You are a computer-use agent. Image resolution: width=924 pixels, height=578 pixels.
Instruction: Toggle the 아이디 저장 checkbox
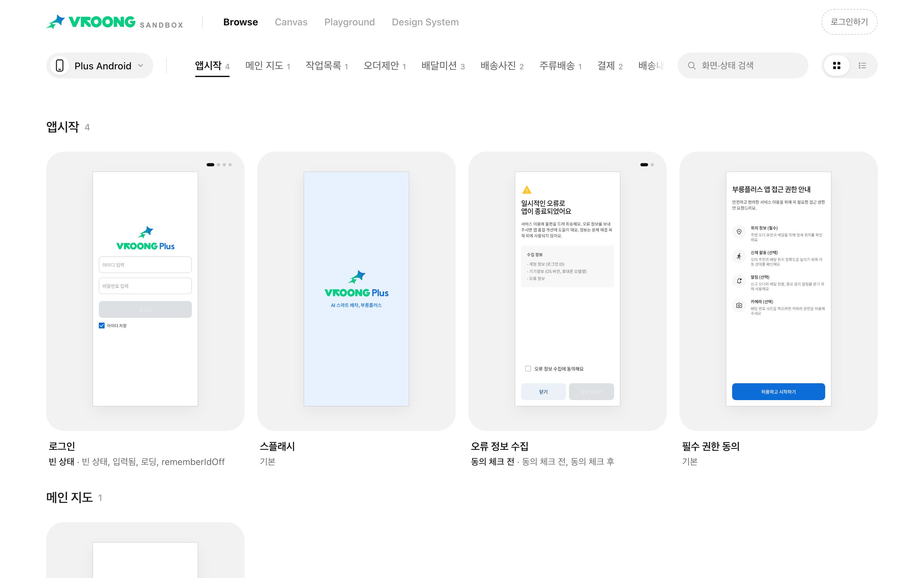point(102,325)
